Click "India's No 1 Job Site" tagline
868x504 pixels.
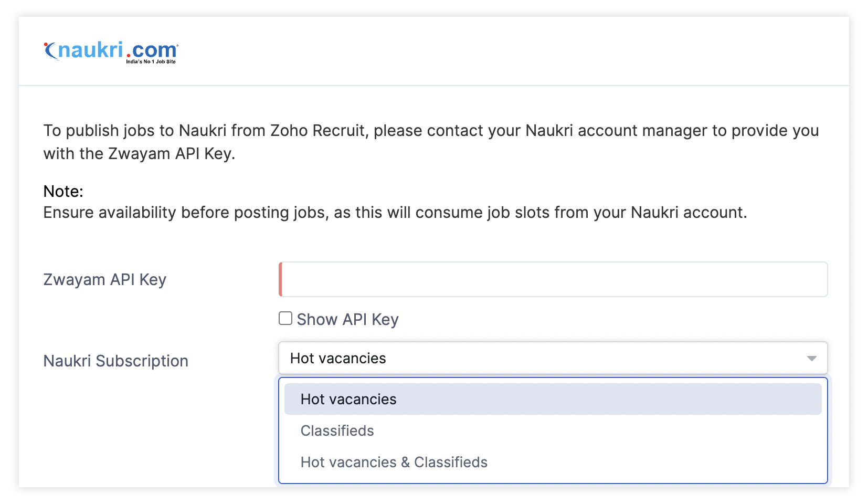tap(151, 62)
